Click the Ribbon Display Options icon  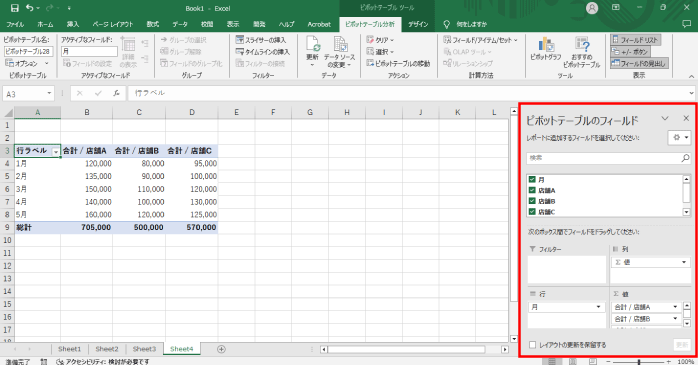point(616,8)
